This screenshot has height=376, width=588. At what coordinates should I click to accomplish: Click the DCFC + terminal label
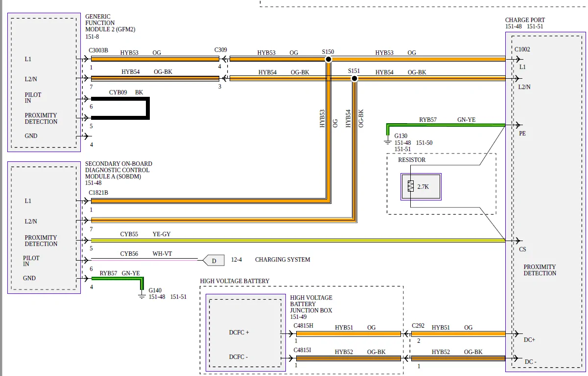click(x=239, y=332)
